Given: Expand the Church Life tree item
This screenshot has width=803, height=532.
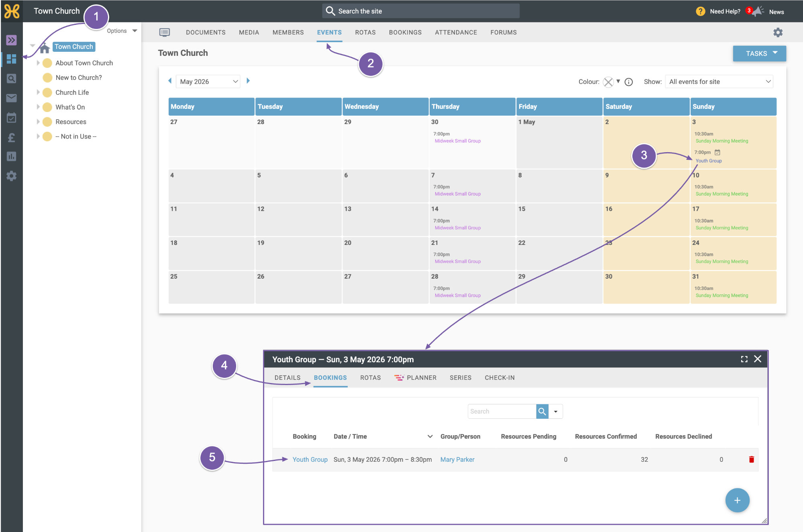Looking at the screenshot, I should [38, 92].
